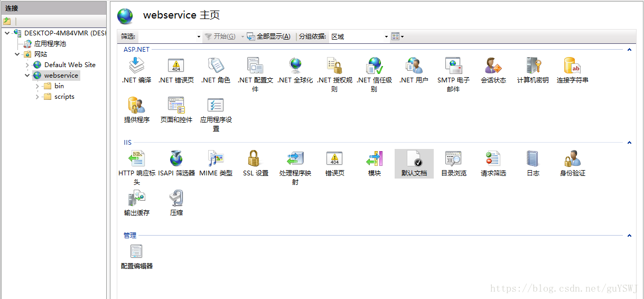Select the bin folder in tree

pos(59,86)
